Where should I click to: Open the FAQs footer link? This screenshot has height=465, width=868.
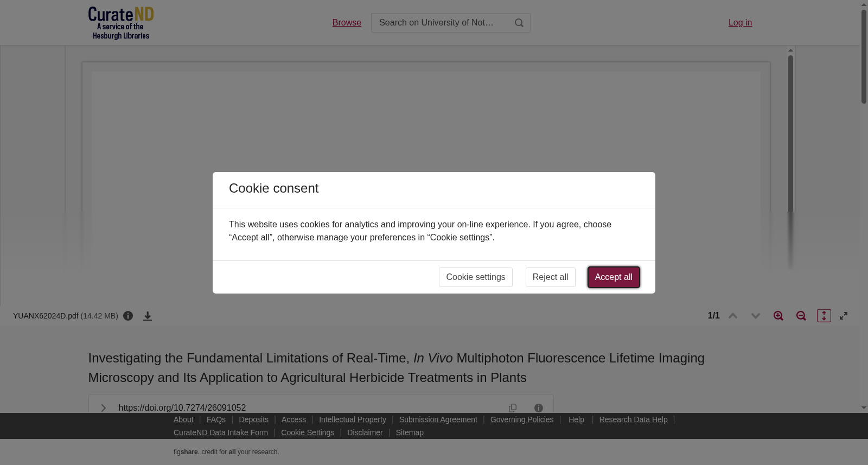point(216,419)
